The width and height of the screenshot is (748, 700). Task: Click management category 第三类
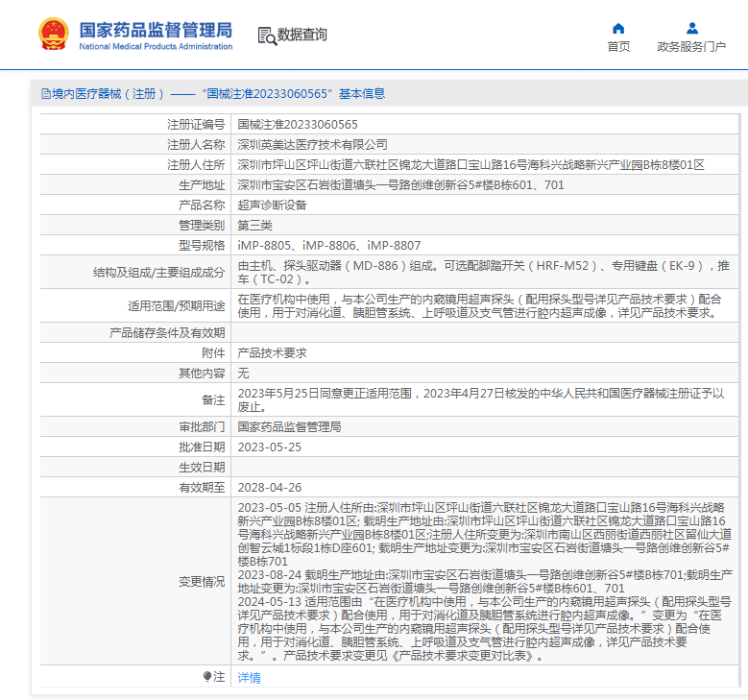[x=254, y=226]
